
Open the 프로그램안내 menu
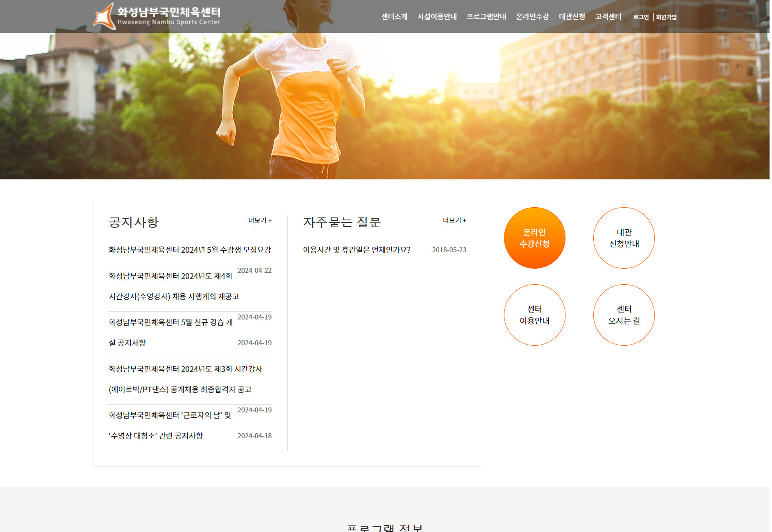pos(486,17)
